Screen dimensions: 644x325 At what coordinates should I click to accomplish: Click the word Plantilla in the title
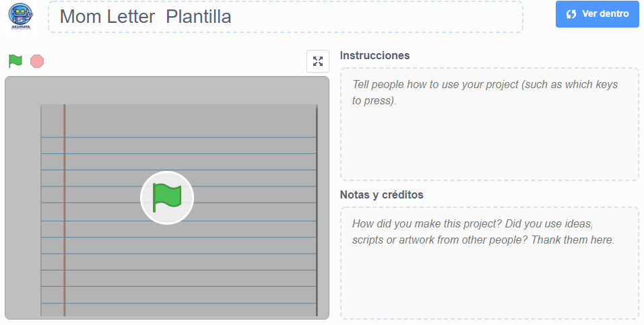coord(198,17)
